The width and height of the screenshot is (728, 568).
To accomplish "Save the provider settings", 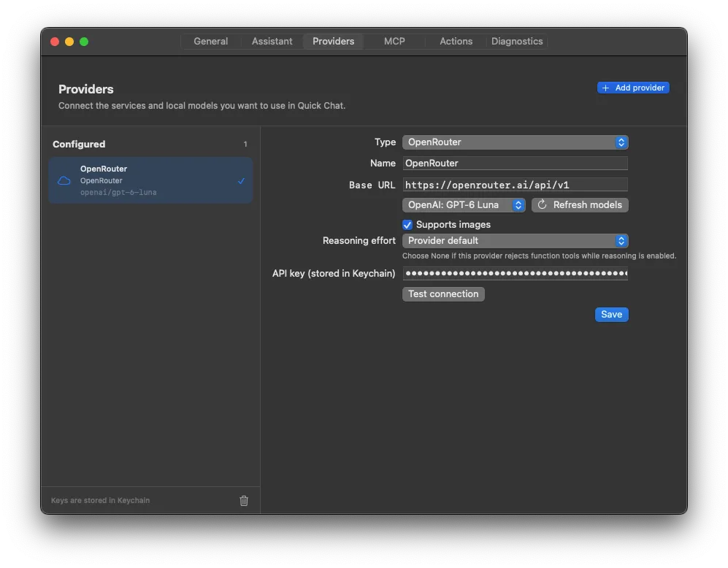I will pyautogui.click(x=611, y=315).
